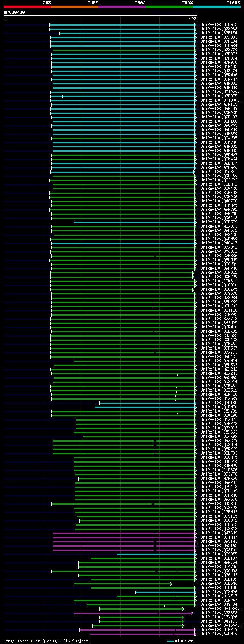Select label UniRef100_B9P6E9
Image resolution: width=244 pixels, height=644 pixels.
[x=219, y=222]
